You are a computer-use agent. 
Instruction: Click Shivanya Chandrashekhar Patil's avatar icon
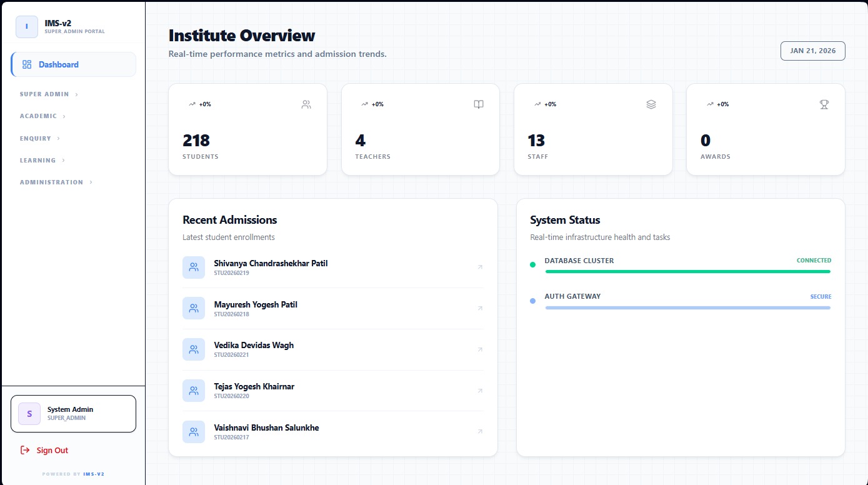[194, 267]
